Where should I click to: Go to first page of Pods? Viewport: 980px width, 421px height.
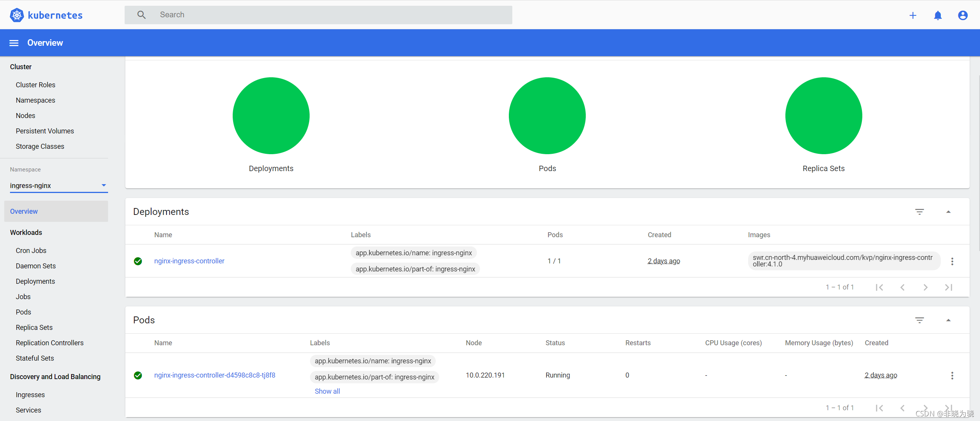coord(879,408)
